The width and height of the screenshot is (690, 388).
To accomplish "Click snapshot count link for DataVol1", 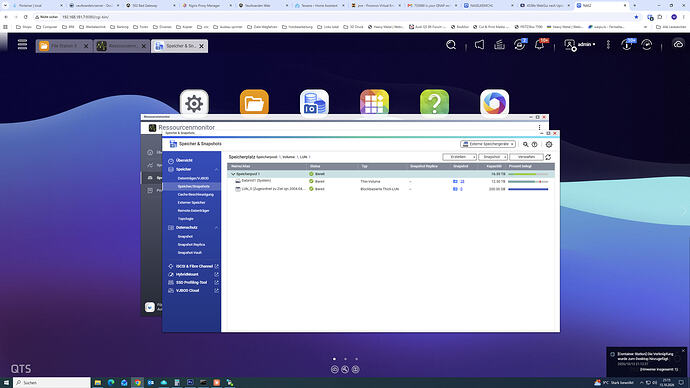I will pyautogui.click(x=462, y=181).
